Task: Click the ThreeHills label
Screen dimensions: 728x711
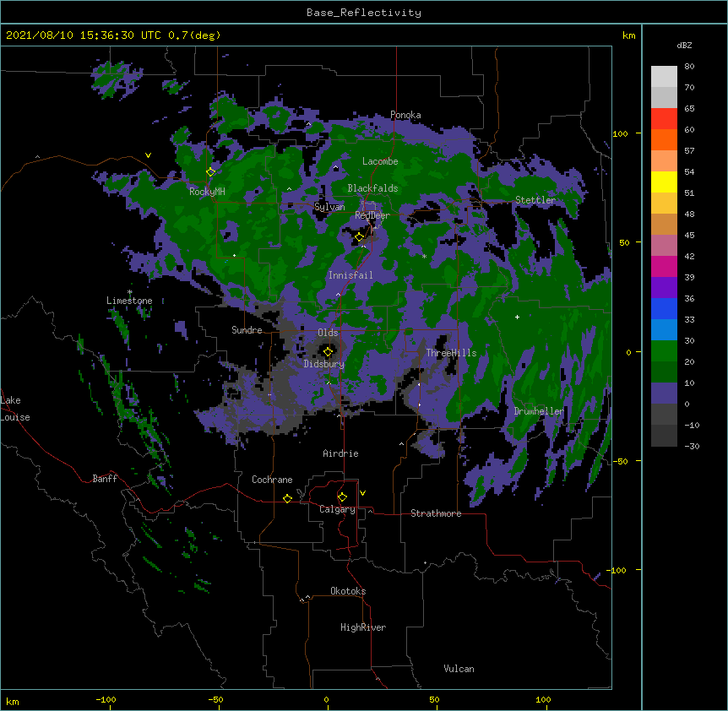Action: pyautogui.click(x=451, y=353)
